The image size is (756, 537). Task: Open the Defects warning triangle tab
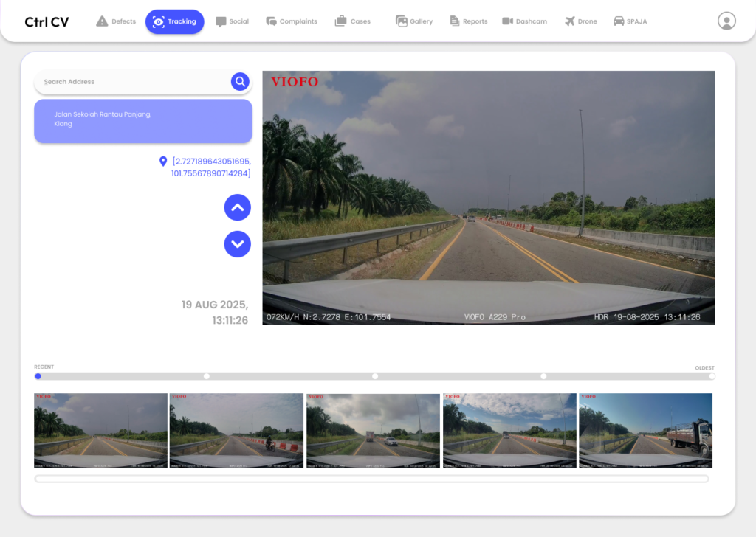(x=116, y=21)
